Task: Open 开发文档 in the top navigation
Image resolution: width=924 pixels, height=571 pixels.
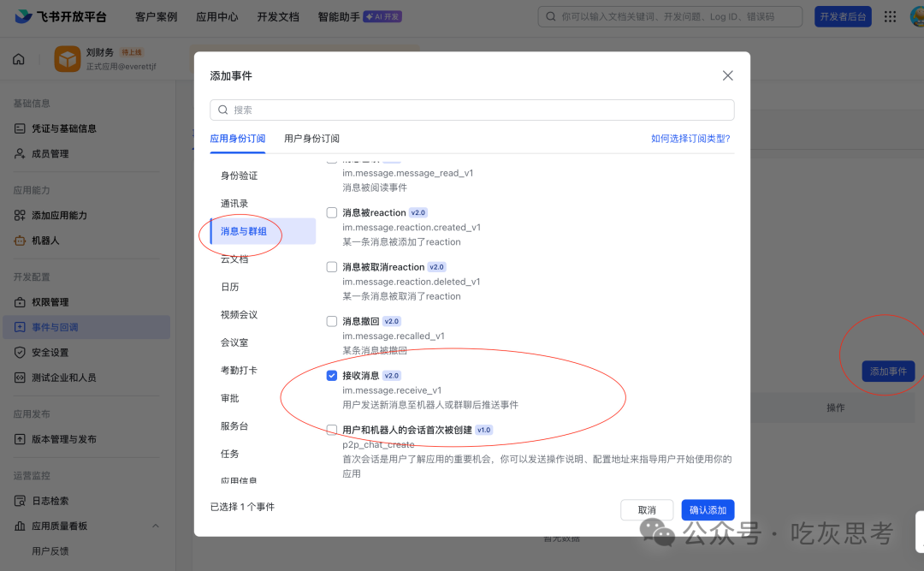Action: click(x=277, y=15)
